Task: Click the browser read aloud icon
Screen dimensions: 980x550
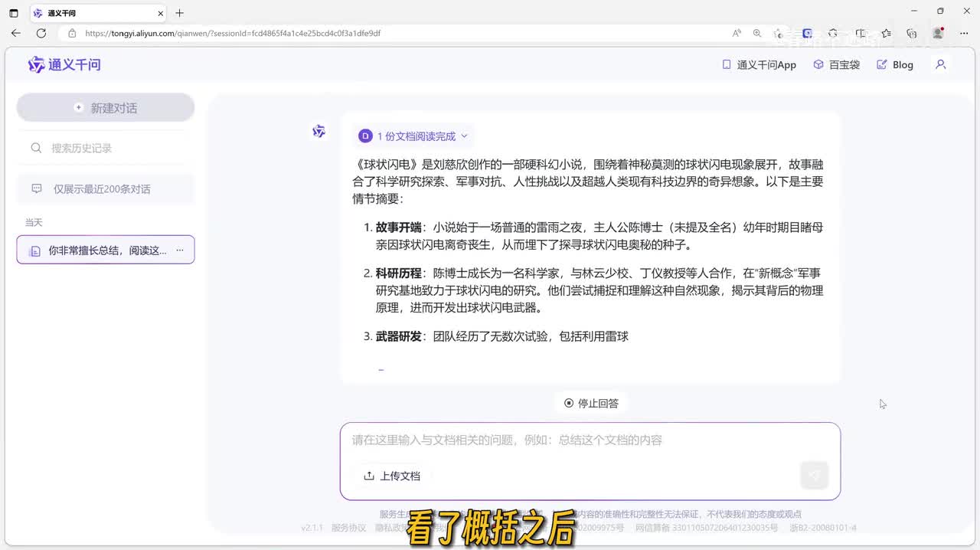Action: (737, 33)
